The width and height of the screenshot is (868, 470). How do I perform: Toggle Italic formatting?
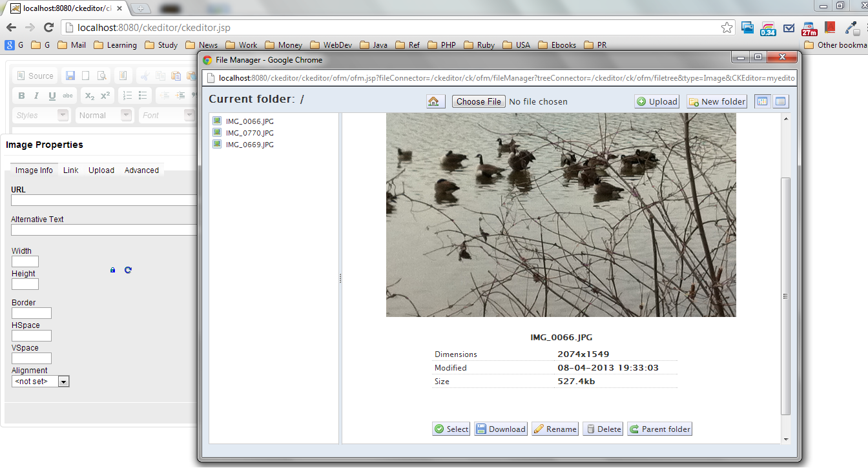click(36, 96)
